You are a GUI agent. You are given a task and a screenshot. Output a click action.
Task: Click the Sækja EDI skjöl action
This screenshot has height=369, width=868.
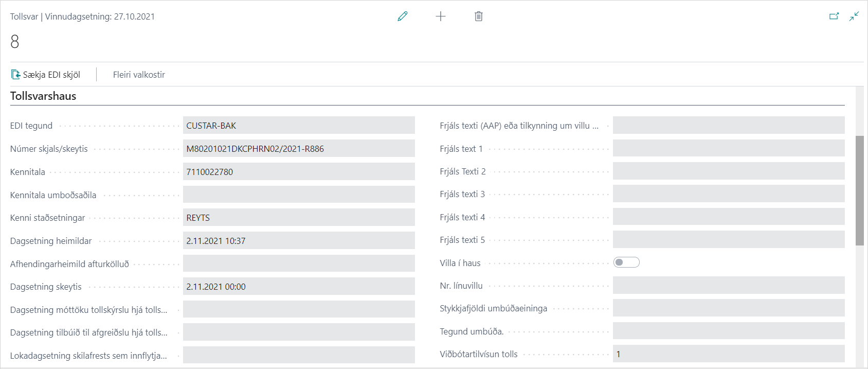coord(51,75)
